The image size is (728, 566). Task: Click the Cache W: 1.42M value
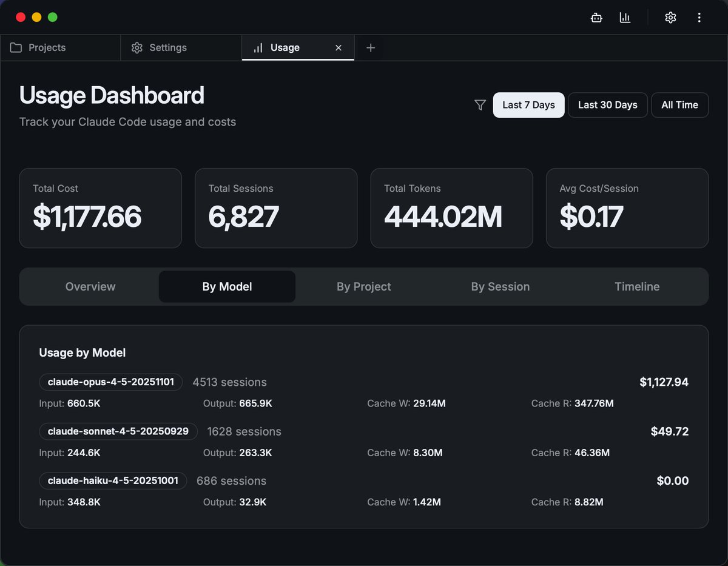point(404,502)
